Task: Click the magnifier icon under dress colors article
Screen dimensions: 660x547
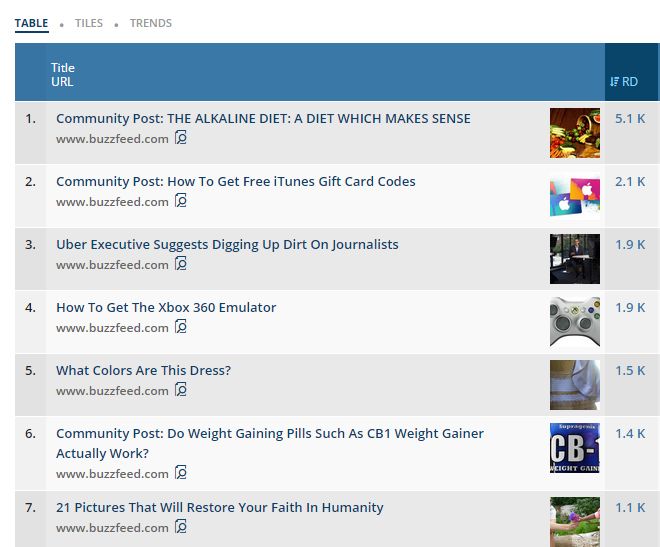Action: [x=181, y=391]
